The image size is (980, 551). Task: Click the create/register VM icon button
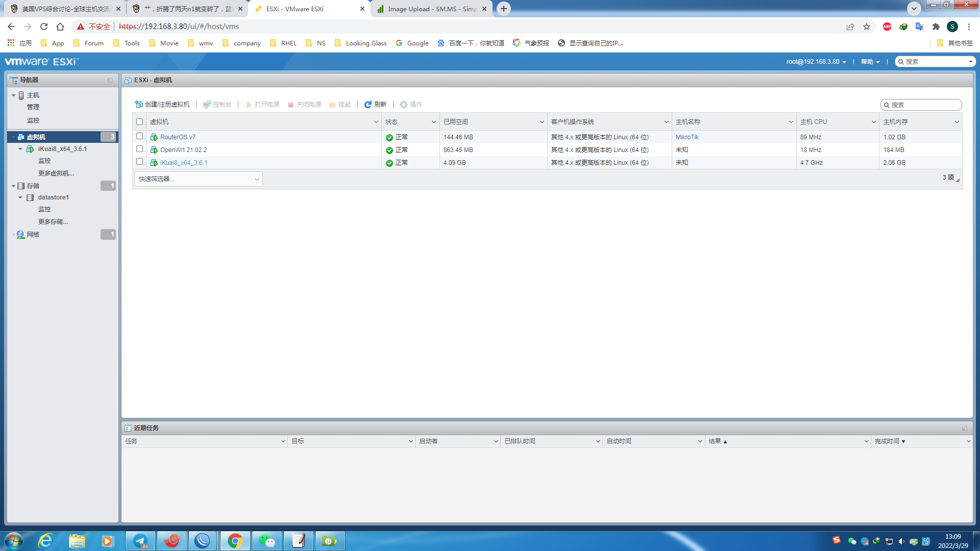pyautogui.click(x=138, y=104)
